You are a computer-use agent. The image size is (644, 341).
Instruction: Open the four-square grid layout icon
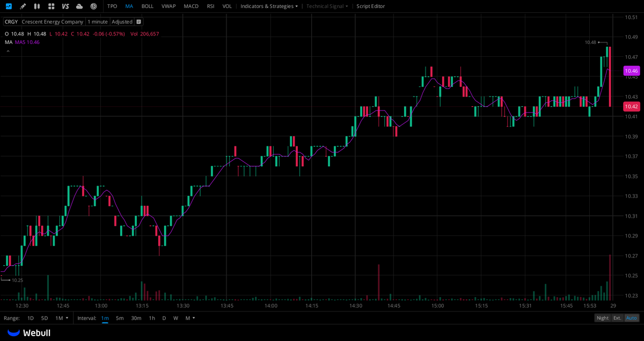tap(51, 6)
